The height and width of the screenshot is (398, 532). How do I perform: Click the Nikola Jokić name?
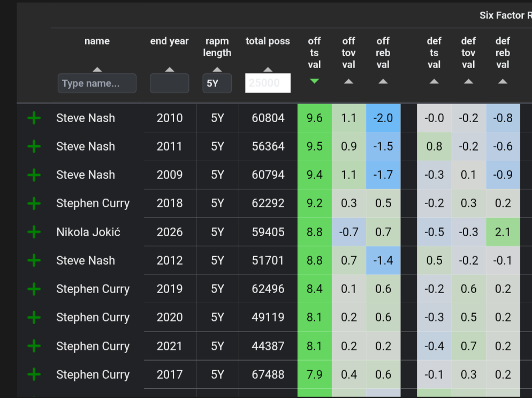pos(88,232)
